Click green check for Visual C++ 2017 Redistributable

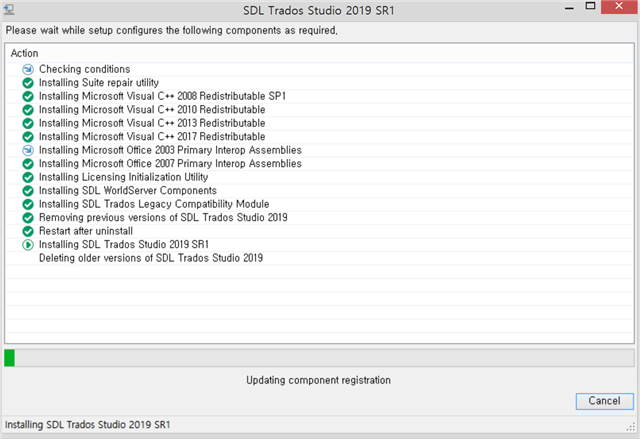[x=28, y=137]
